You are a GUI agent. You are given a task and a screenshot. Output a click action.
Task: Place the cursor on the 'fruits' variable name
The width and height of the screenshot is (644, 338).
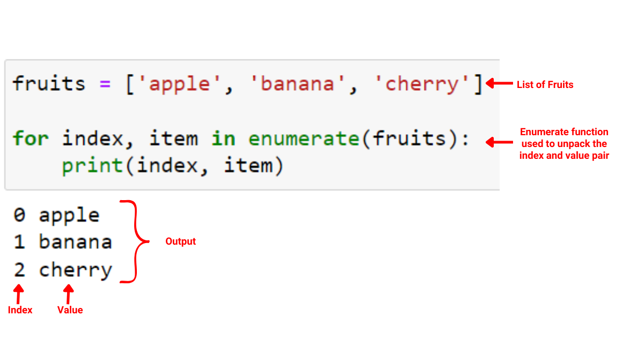coord(49,84)
